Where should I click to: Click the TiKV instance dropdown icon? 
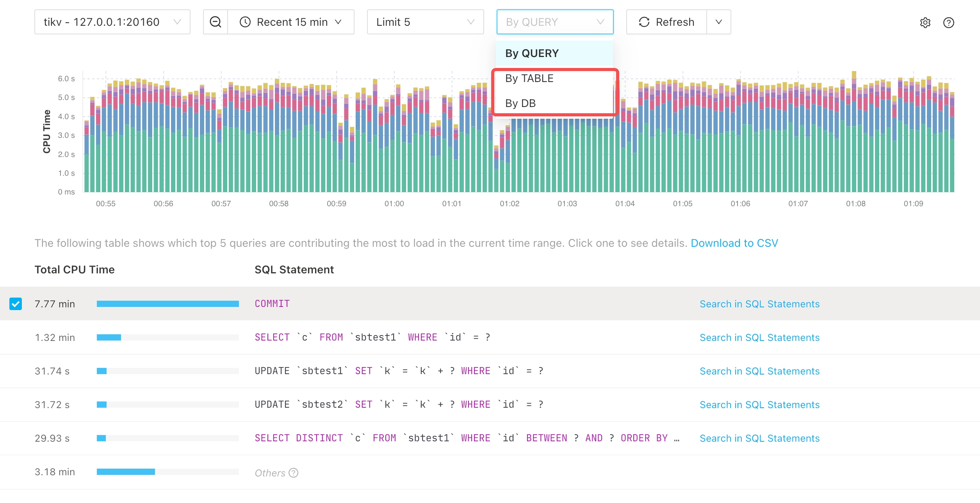coord(179,23)
